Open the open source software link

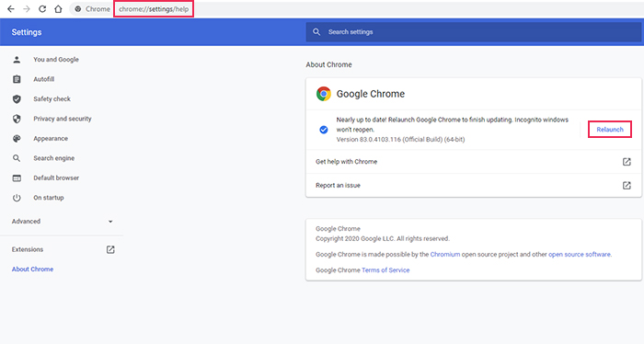579,255
